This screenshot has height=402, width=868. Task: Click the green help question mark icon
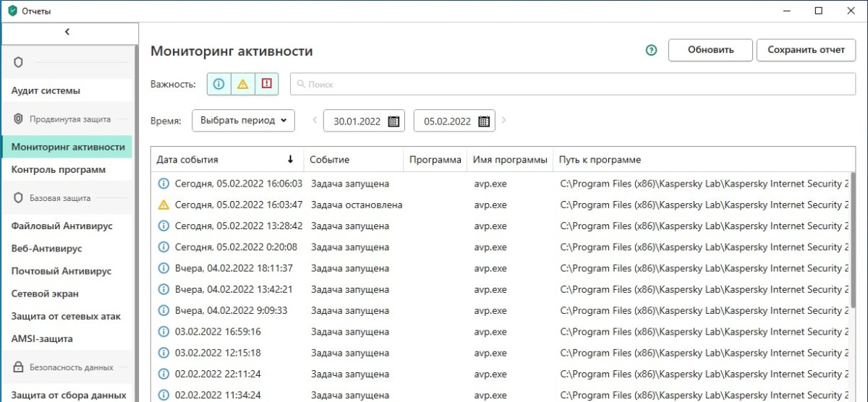[651, 50]
